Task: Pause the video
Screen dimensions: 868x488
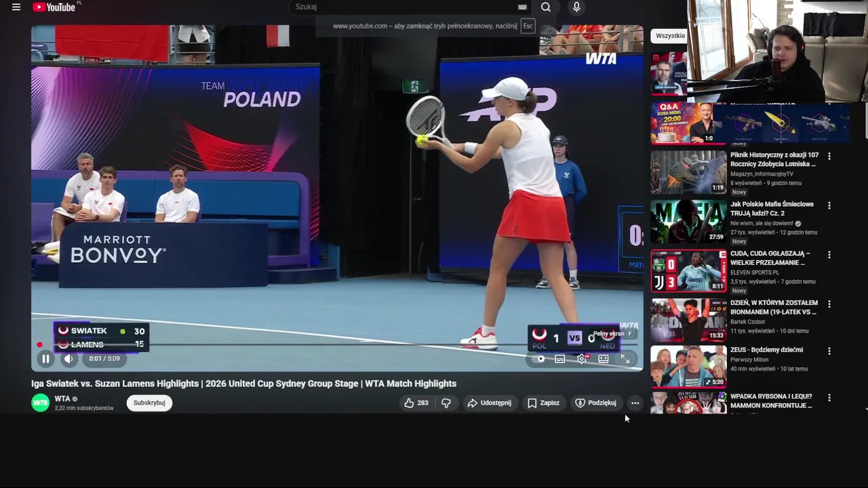Action: pyautogui.click(x=45, y=359)
